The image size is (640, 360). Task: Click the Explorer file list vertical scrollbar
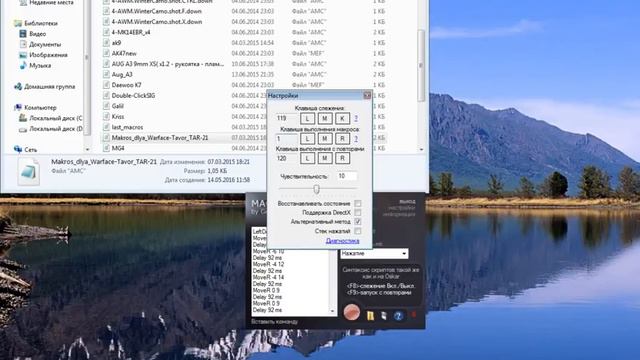(x=421, y=65)
